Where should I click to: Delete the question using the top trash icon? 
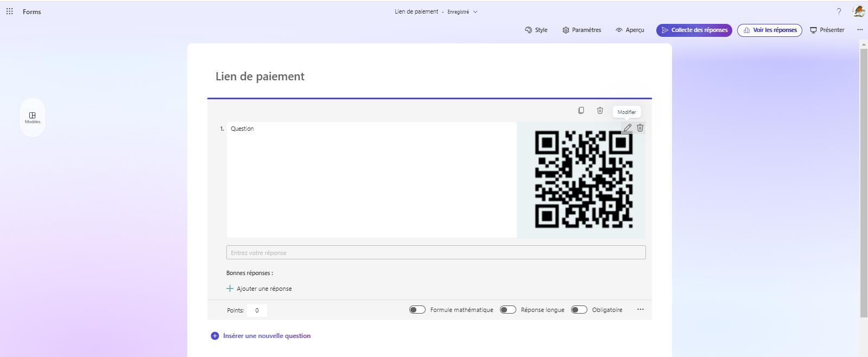click(600, 111)
